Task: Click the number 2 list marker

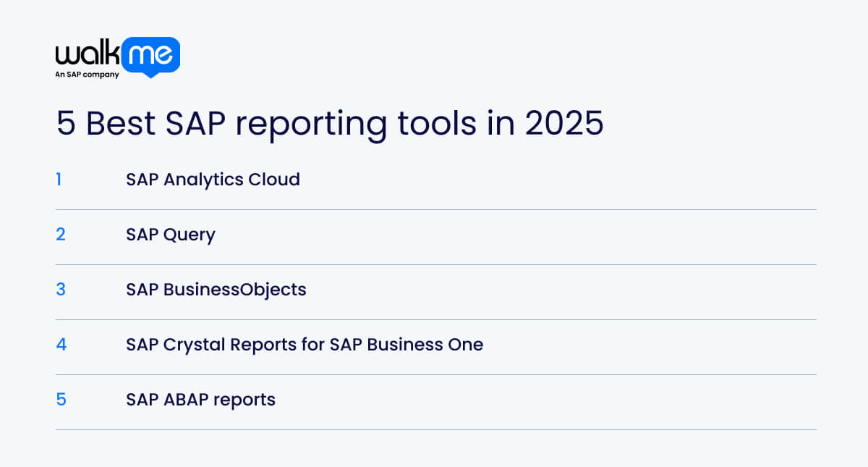Action: point(61,235)
